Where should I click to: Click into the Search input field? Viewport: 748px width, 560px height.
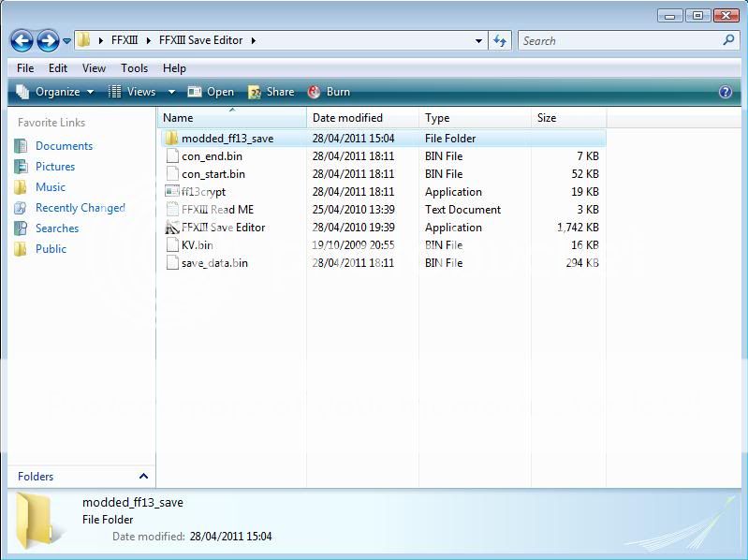pyautogui.click(x=618, y=41)
